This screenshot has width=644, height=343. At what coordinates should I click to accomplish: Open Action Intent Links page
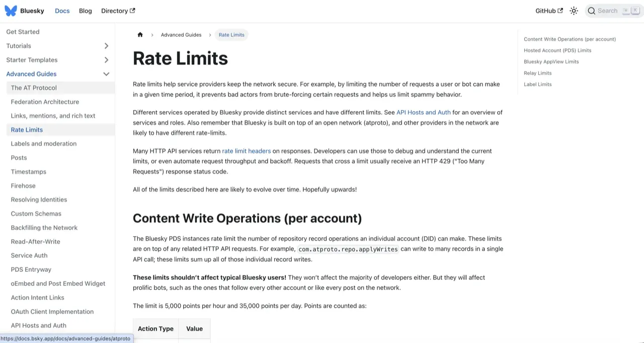(38, 298)
